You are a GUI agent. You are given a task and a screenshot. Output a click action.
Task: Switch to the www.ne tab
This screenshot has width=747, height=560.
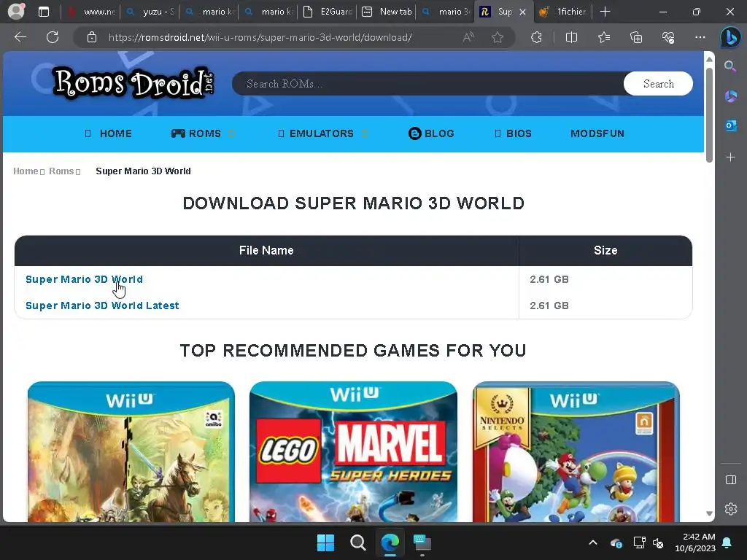pos(90,12)
